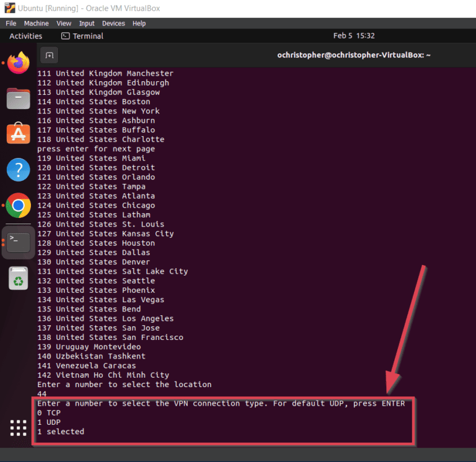Launch Google Chrome from the dock
Image resolution: width=476 pixels, height=462 pixels.
pos(19,206)
